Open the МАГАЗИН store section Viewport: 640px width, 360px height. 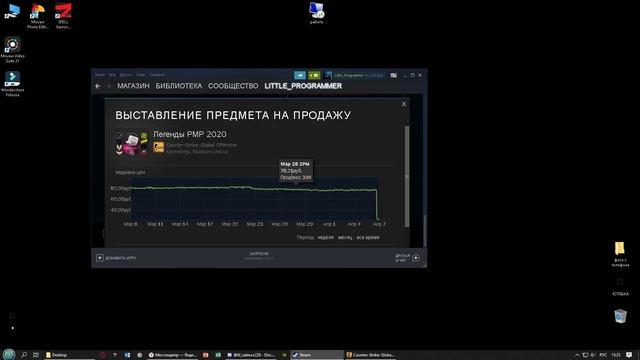tap(133, 86)
